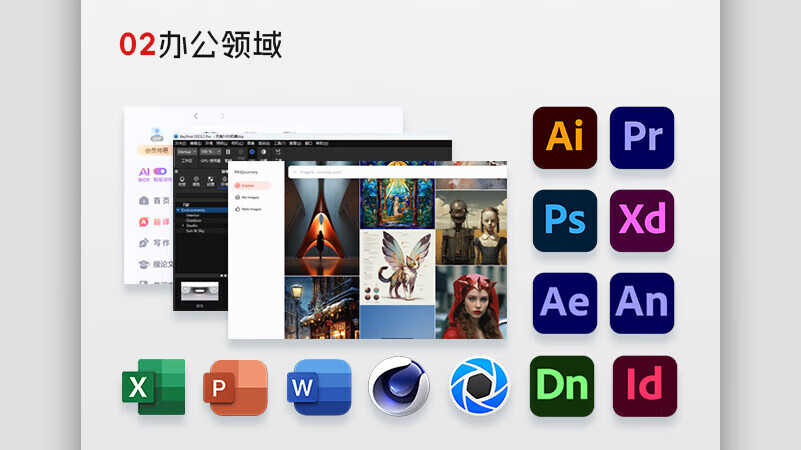Open the red-hooded woman portrait image
Viewport: 801px width, 450px height.
point(471,302)
